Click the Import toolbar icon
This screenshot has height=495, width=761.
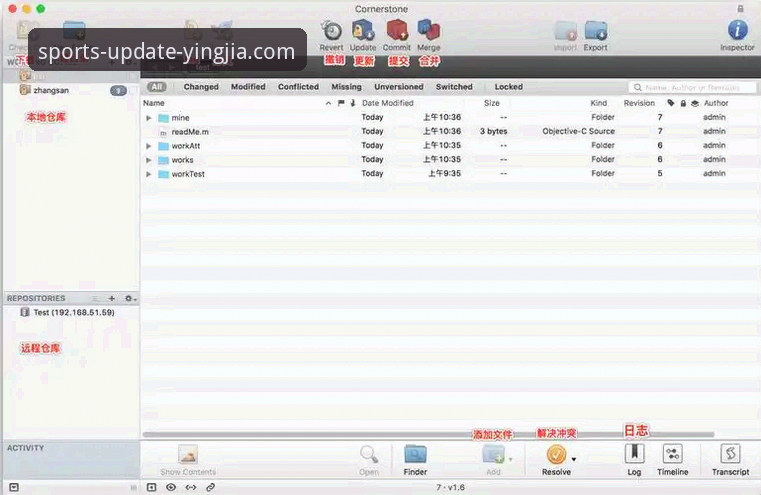point(566,32)
